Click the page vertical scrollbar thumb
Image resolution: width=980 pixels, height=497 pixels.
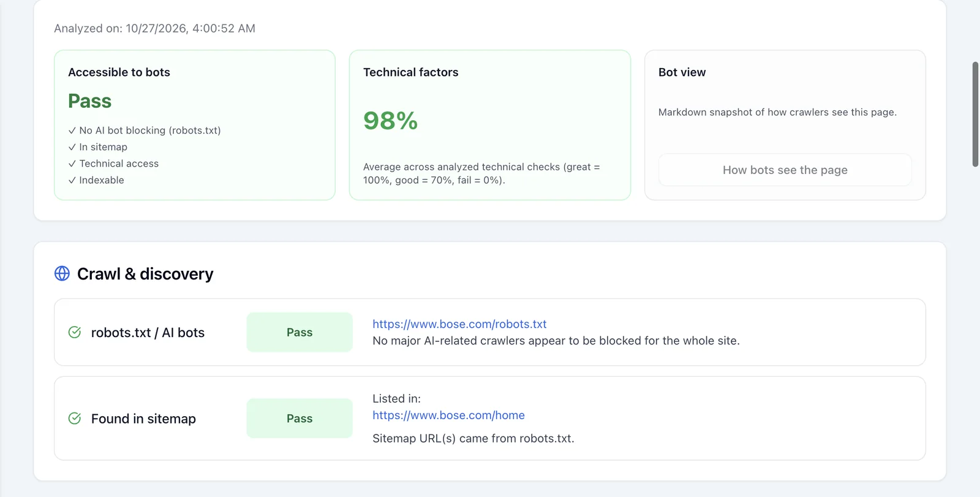[x=975, y=114]
